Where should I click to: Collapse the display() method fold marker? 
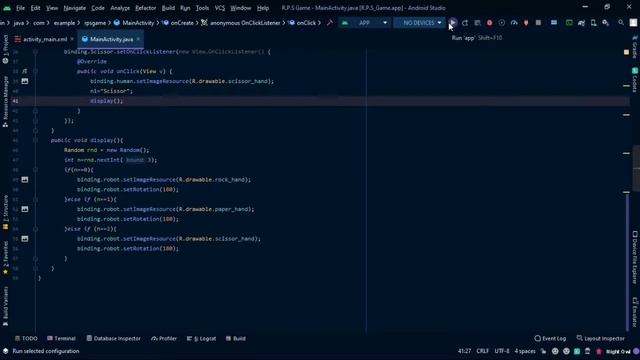[36, 140]
